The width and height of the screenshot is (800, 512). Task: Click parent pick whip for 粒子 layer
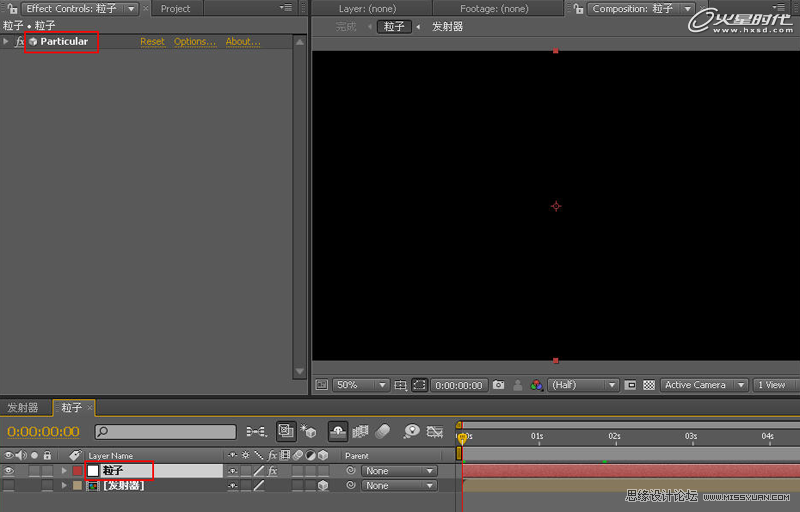click(x=351, y=471)
